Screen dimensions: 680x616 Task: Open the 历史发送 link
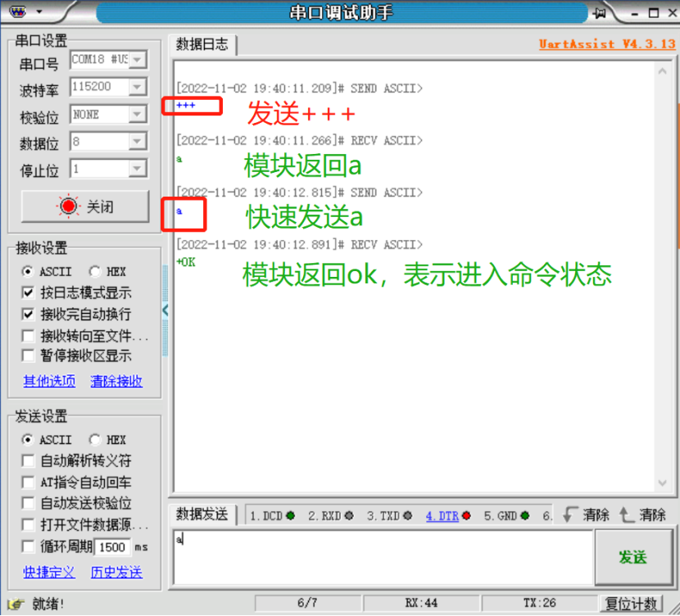click(x=116, y=572)
